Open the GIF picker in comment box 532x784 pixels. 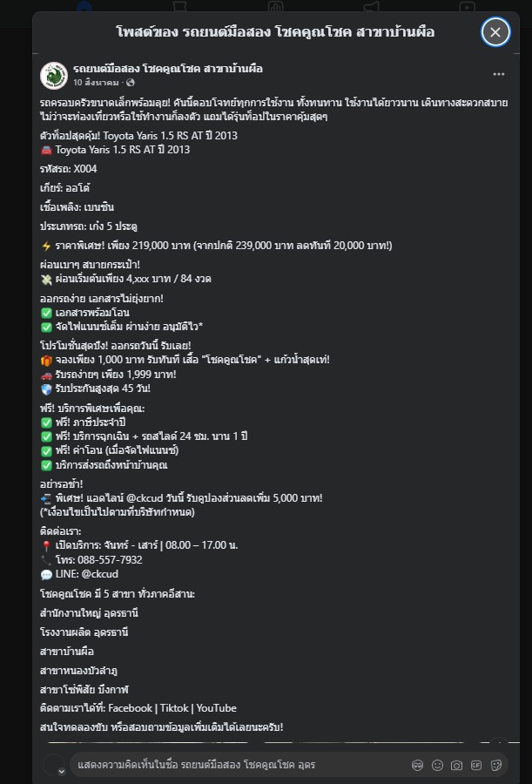point(476,765)
